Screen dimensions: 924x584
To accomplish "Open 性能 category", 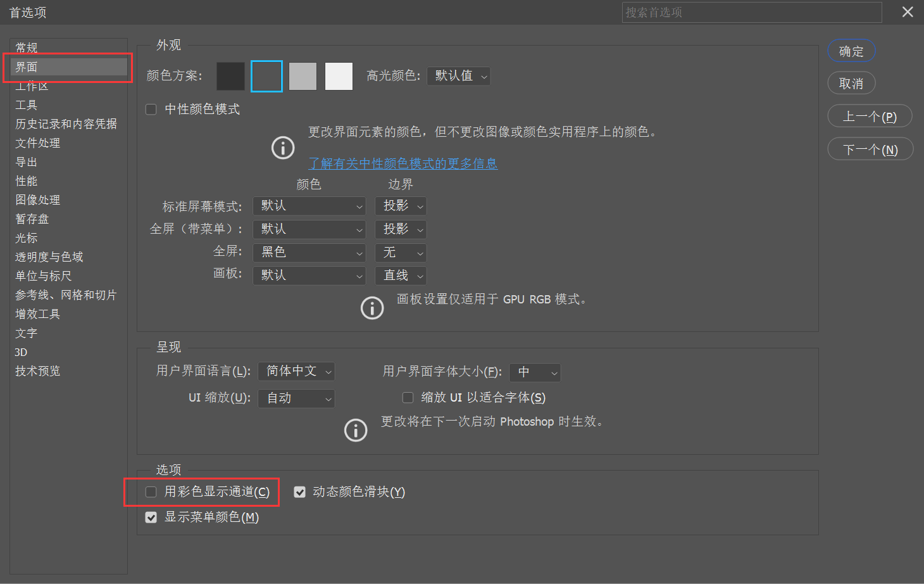I will click(69, 181).
